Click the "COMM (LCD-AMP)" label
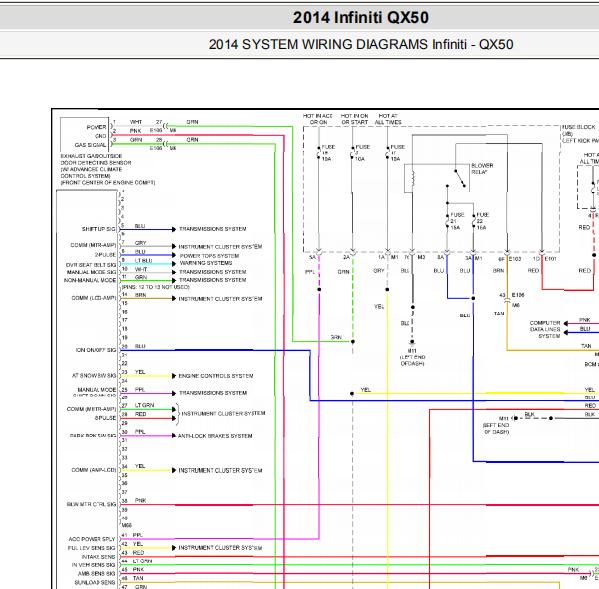Image resolution: width=599 pixels, height=589 pixels. click(x=94, y=298)
